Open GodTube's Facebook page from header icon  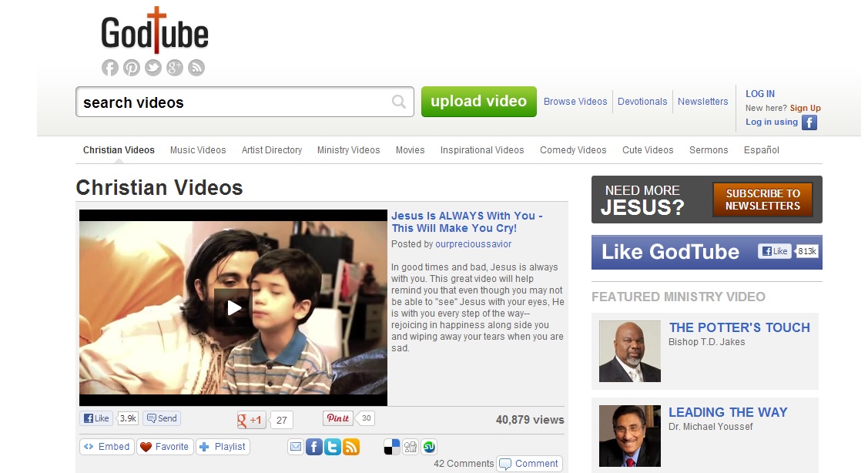pos(110,68)
